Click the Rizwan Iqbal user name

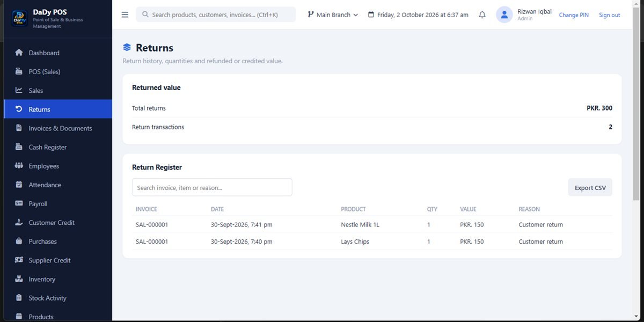(x=535, y=11)
